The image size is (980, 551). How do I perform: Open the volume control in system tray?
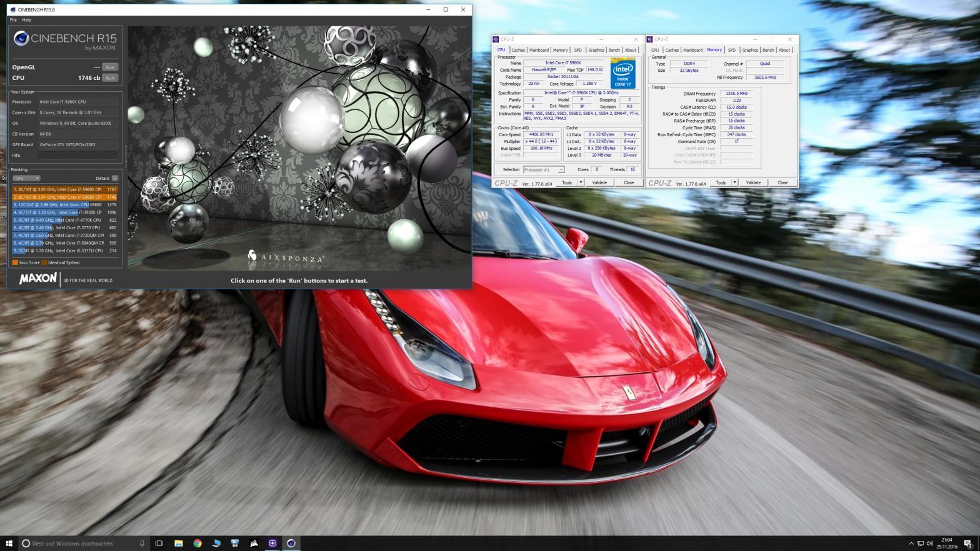(929, 544)
